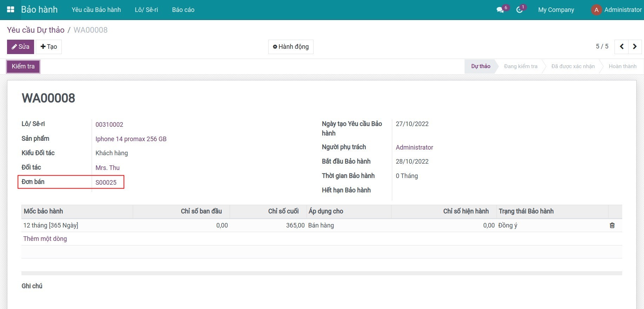Open the Iphone 14 promax product link
Screen dimensions: 644x309
pyautogui.click(x=131, y=139)
